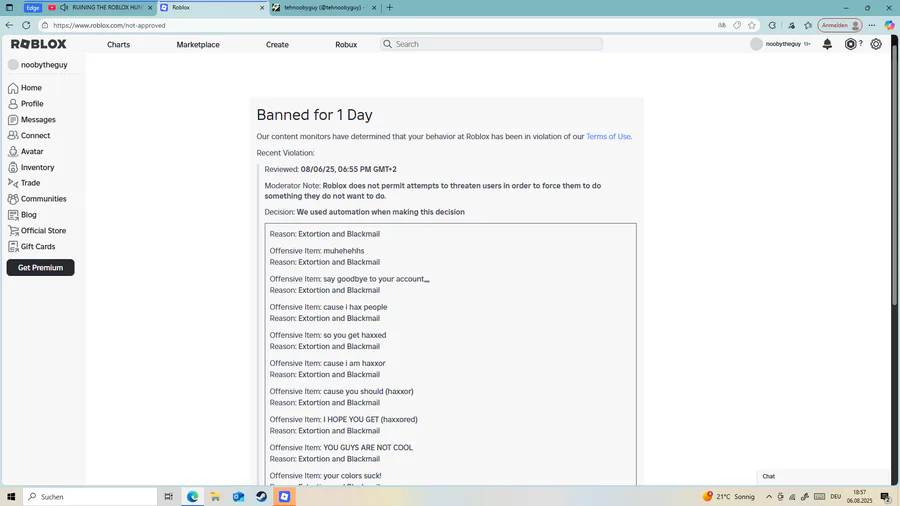The width and height of the screenshot is (900, 506).
Task: Close the tehnoobyguy tab
Action: [x=374, y=7]
